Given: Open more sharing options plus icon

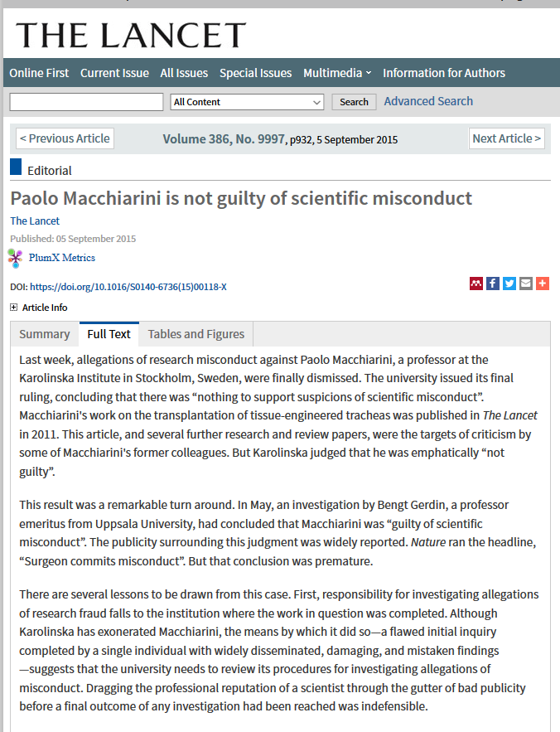Looking at the screenshot, I should pyautogui.click(x=543, y=284).
